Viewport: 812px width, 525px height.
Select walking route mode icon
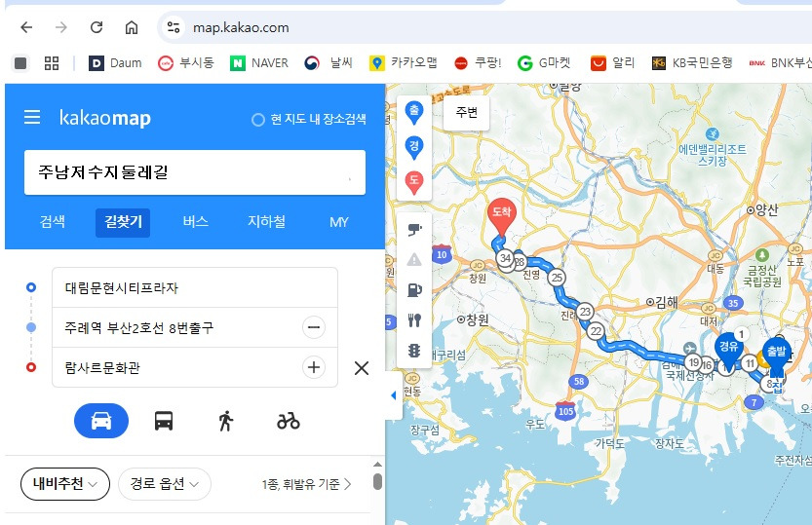click(x=226, y=421)
